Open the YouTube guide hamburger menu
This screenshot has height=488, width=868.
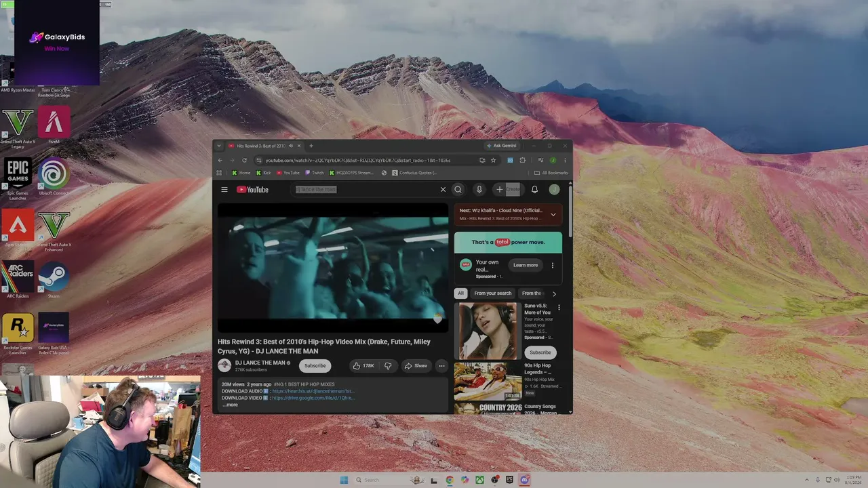(x=224, y=190)
